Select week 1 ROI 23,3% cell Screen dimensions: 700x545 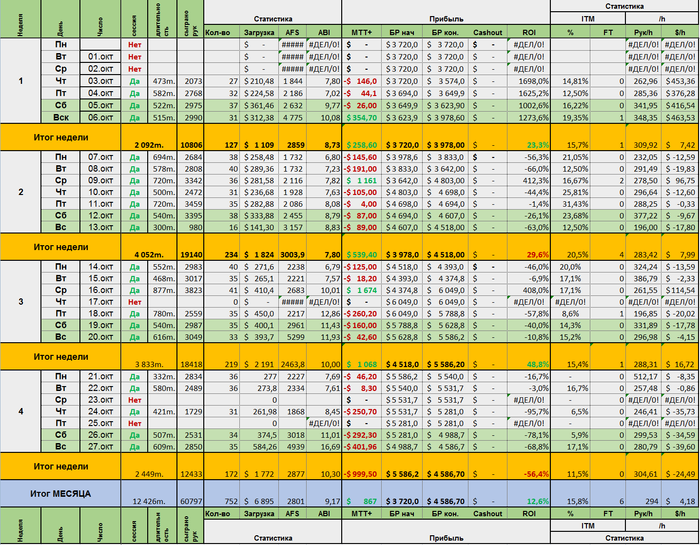529,137
